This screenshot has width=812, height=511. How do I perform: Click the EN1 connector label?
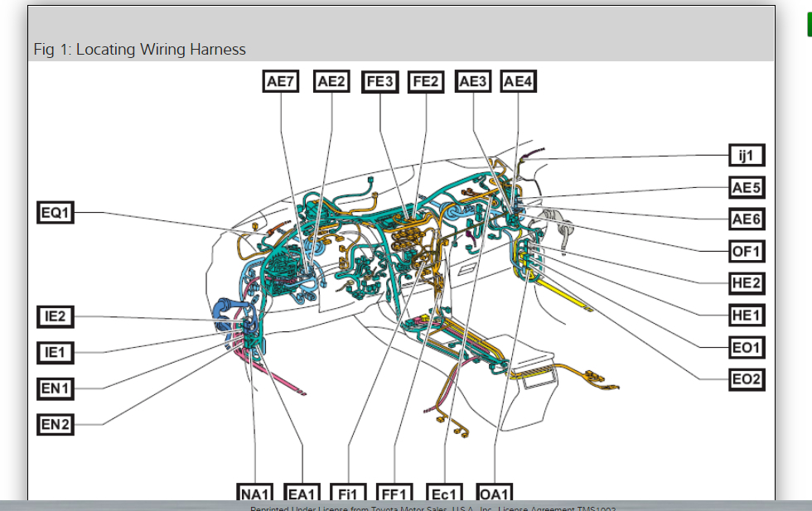[56, 388]
